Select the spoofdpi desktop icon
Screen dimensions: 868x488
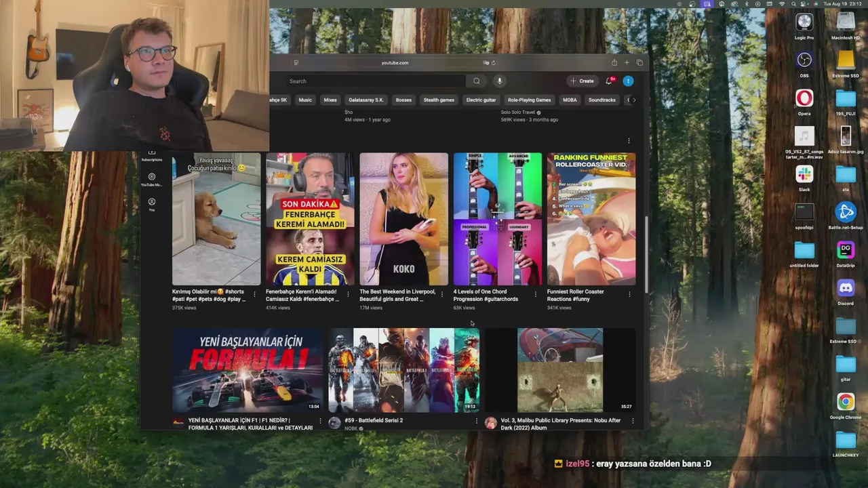[x=804, y=216]
